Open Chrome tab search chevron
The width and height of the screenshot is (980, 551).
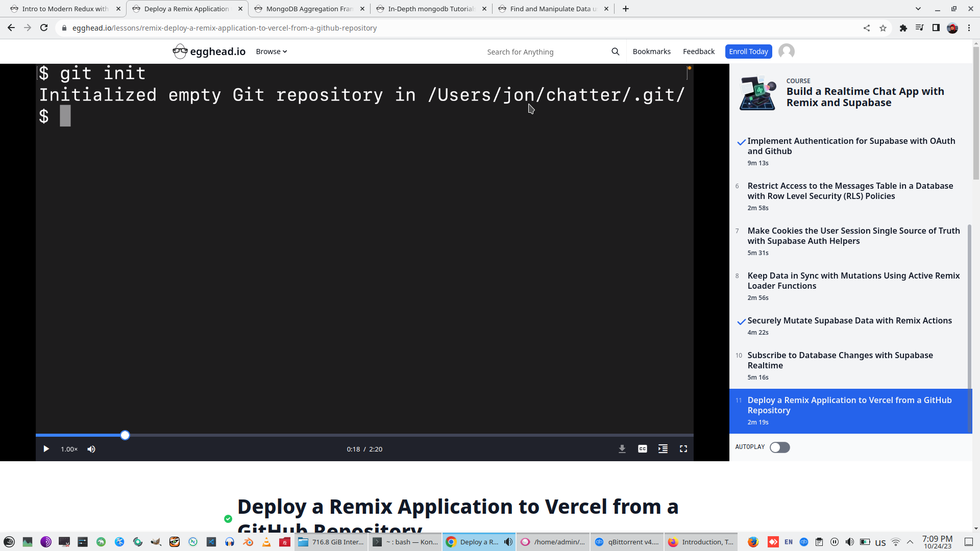(918, 9)
